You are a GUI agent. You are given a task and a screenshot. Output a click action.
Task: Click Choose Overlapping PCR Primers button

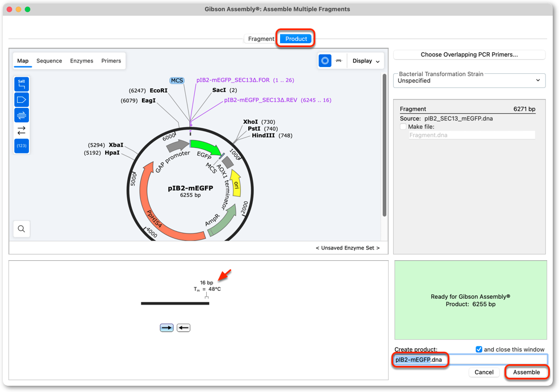click(469, 55)
